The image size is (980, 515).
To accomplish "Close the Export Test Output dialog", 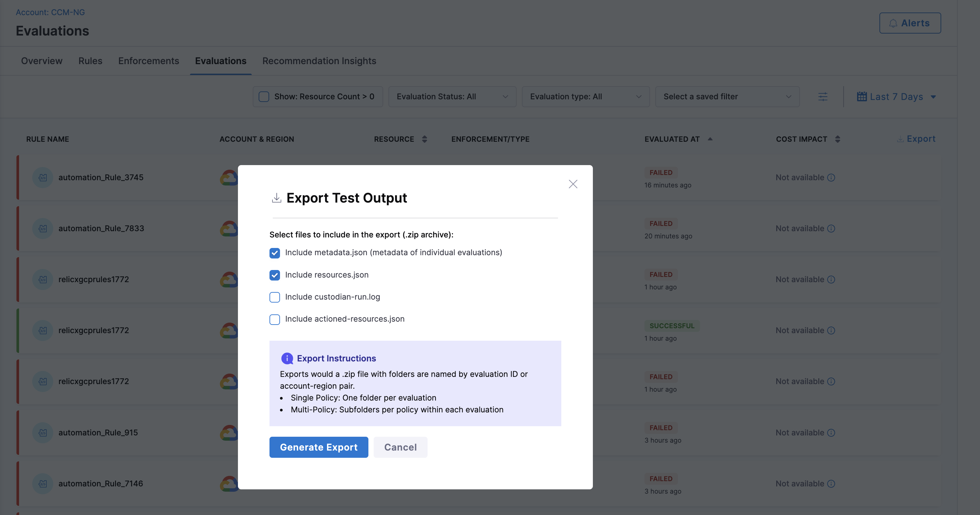I will click(x=573, y=184).
